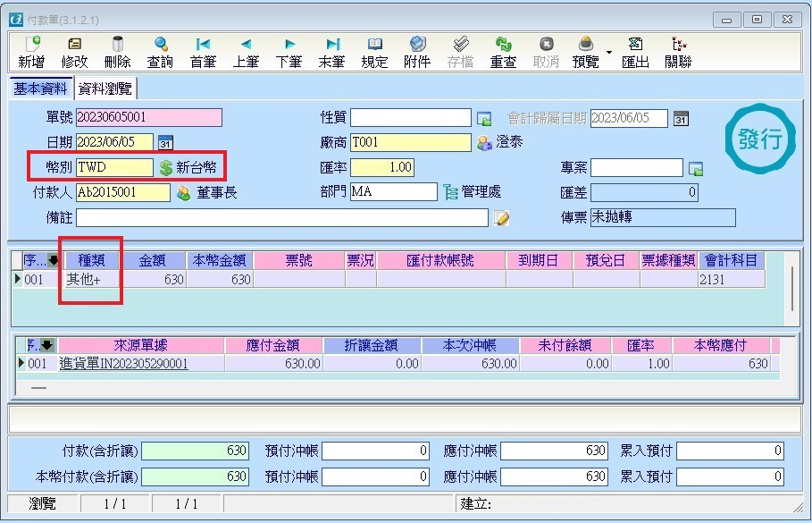Click the 幣別 input containing TWD
This screenshot has width=812, height=523.
coord(114,167)
